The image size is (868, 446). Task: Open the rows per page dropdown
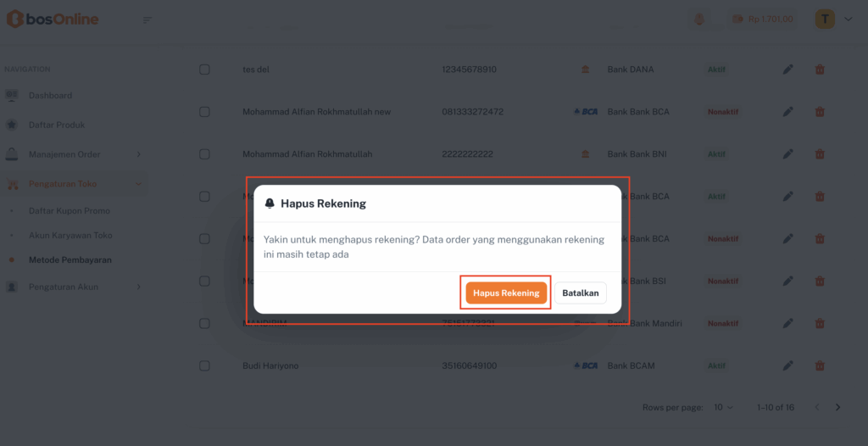tap(723, 408)
